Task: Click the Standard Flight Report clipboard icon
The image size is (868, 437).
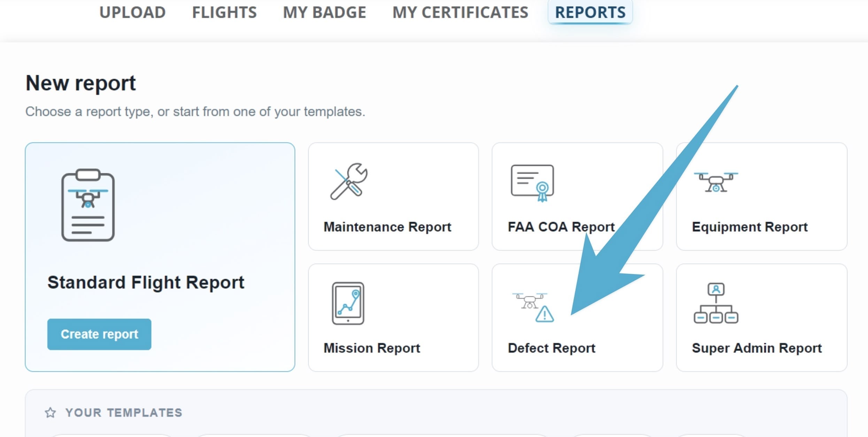Action: [x=88, y=205]
